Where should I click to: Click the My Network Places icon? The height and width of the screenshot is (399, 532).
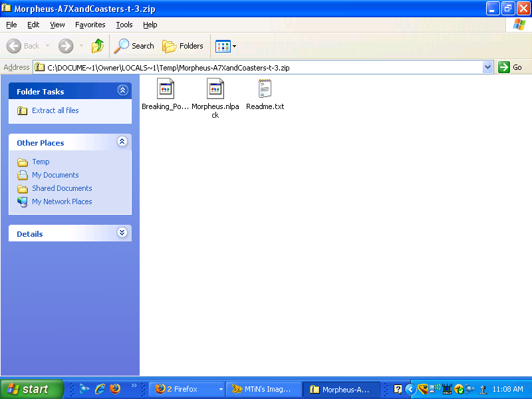(23, 202)
